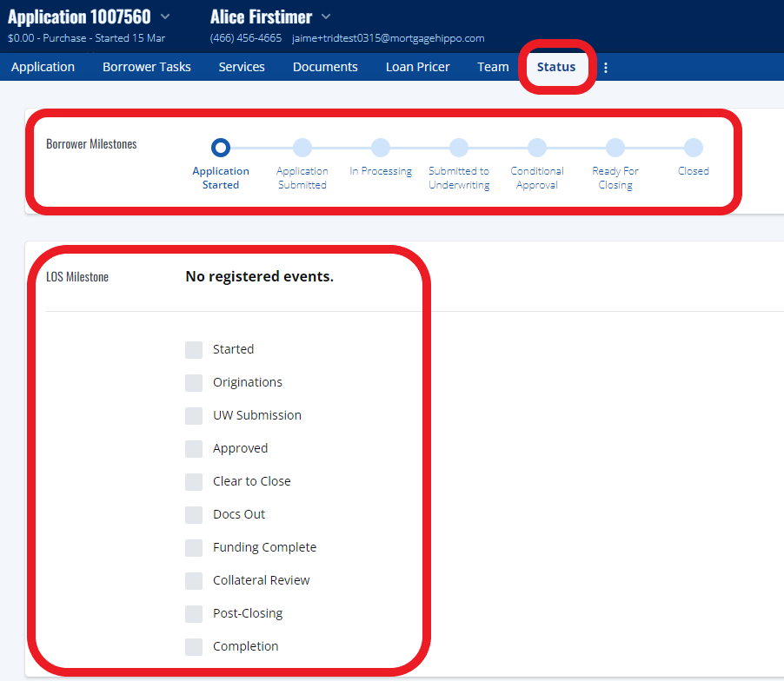
Task: Tick the Originations checkbox
Action: (x=194, y=383)
